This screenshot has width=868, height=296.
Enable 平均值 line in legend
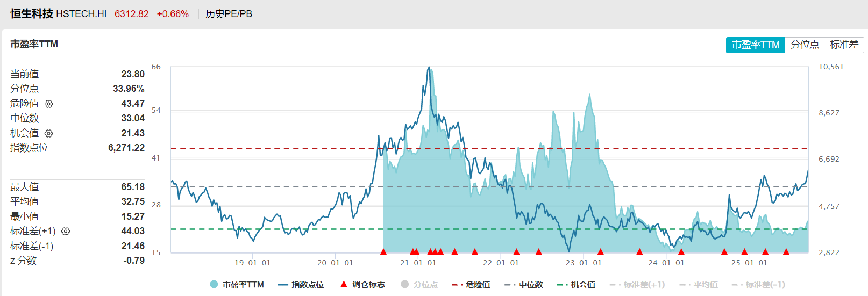(699, 285)
